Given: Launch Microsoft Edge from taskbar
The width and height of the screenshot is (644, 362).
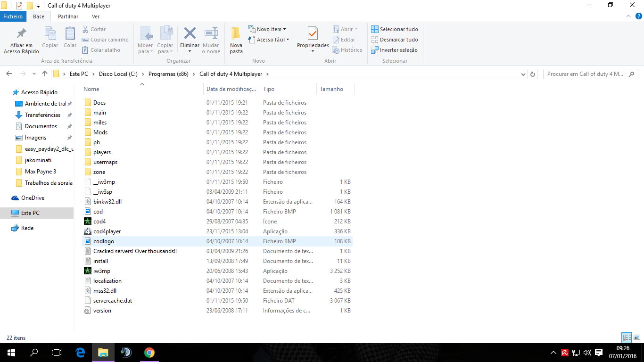Looking at the screenshot, I should (80, 353).
